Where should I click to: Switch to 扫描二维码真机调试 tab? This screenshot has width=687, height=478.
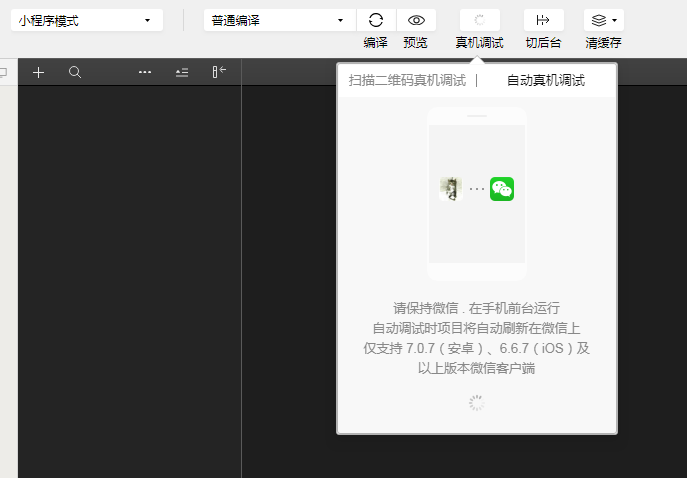click(407, 81)
